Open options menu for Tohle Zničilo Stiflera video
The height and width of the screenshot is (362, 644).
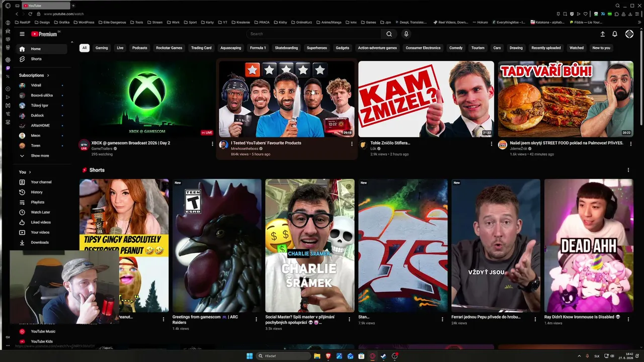coord(492,144)
